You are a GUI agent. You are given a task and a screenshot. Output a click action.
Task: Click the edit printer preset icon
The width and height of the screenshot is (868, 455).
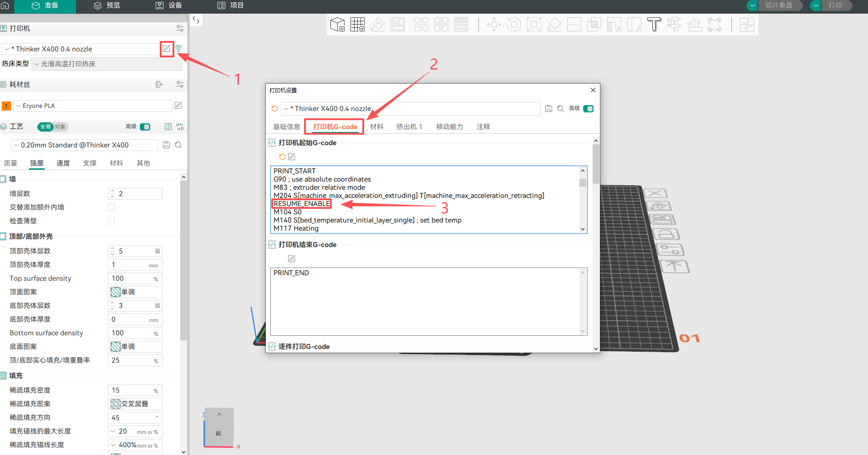(x=167, y=49)
